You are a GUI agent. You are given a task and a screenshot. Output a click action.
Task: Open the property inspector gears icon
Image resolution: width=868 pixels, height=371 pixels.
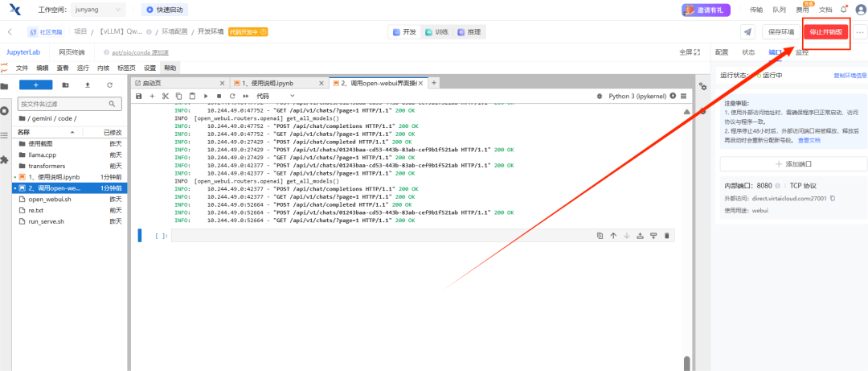pyautogui.click(x=703, y=86)
